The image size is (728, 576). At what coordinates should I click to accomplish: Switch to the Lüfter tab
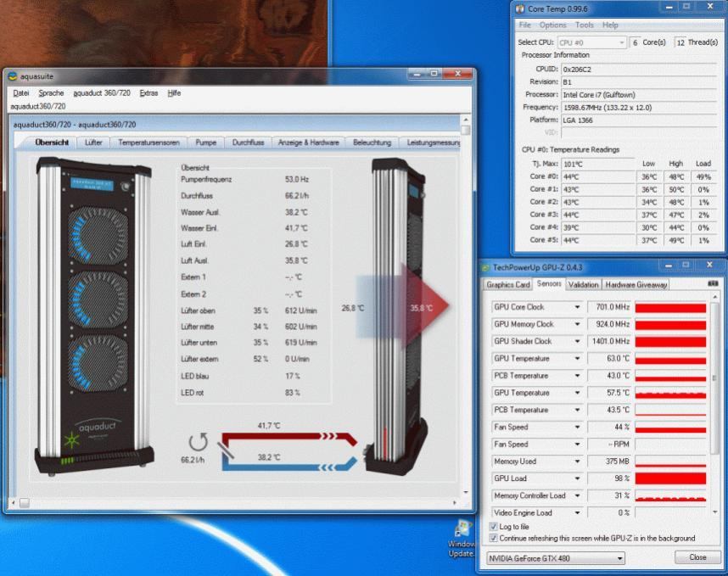click(93, 143)
